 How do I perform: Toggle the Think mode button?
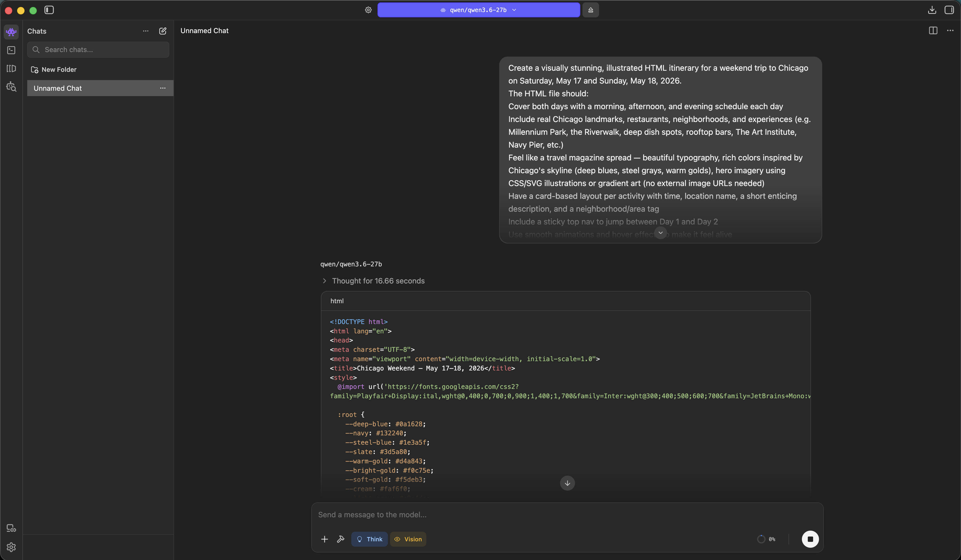369,539
